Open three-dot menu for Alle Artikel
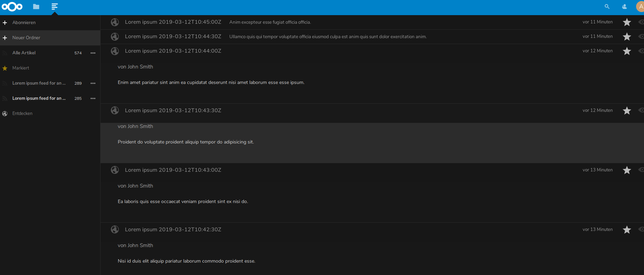This screenshot has height=275, width=644. [x=93, y=53]
